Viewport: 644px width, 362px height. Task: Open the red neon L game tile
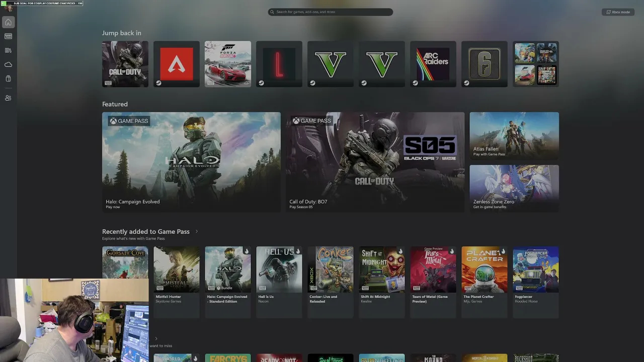click(279, 64)
